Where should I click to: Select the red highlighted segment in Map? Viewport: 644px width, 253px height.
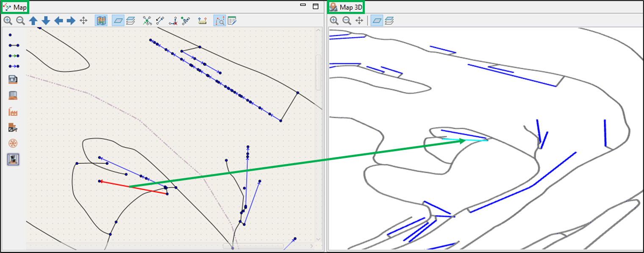[x=133, y=188]
